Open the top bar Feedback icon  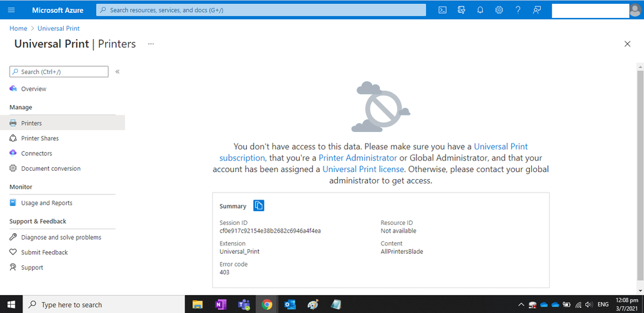537,10
